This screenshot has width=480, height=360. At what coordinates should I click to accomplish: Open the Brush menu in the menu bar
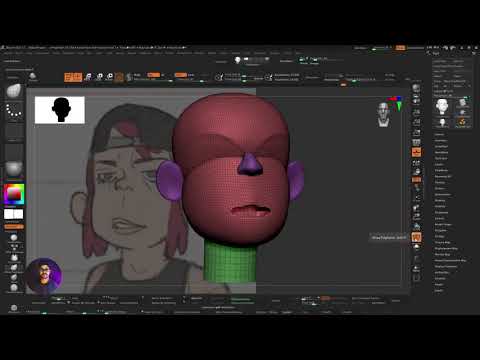(19, 53)
